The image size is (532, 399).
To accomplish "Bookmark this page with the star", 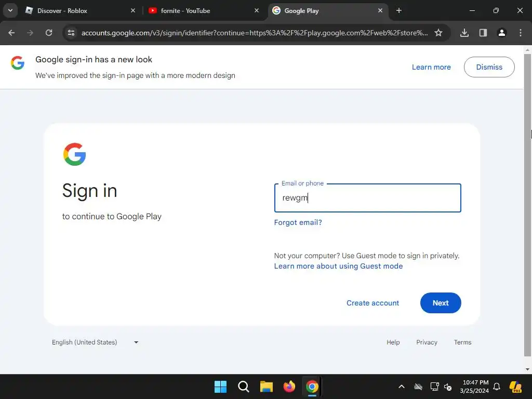I will 438,33.
